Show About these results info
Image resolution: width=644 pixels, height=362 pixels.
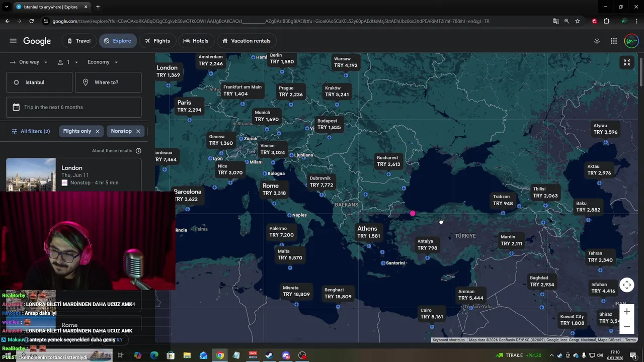[x=138, y=151]
